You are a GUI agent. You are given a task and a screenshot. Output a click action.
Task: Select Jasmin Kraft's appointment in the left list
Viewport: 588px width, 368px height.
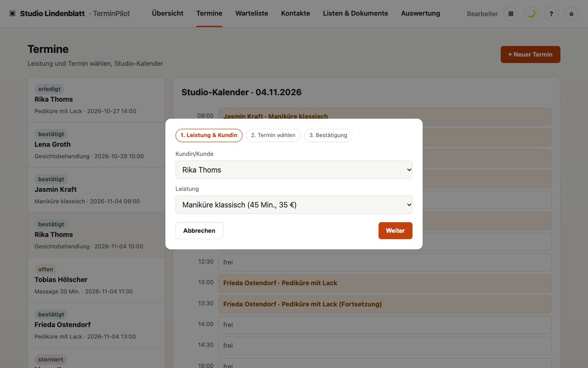[96, 190]
